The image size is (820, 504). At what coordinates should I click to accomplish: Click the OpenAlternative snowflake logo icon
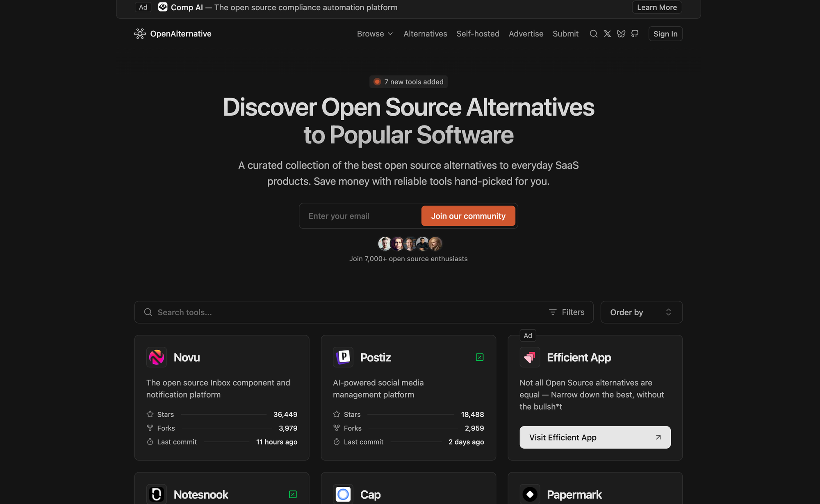click(x=140, y=34)
